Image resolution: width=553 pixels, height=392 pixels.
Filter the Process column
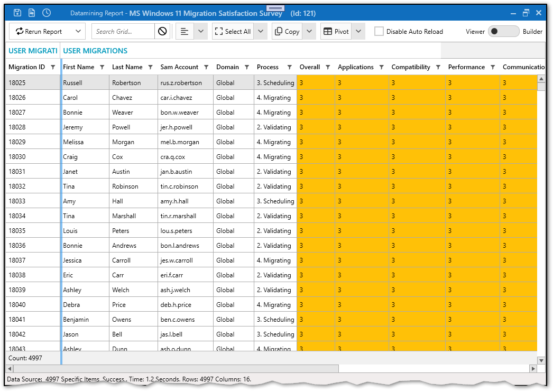[290, 67]
